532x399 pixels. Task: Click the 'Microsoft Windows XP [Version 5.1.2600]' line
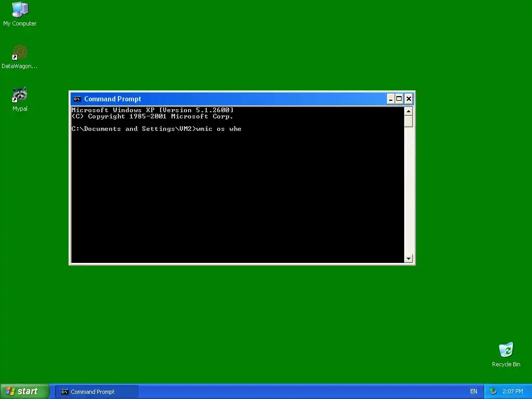152,110
